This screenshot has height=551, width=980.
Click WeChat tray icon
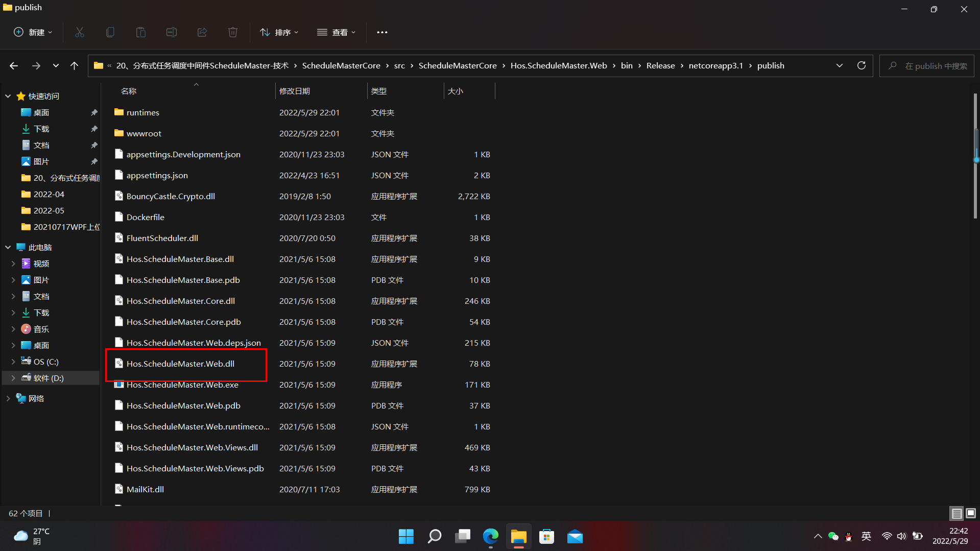click(x=833, y=536)
